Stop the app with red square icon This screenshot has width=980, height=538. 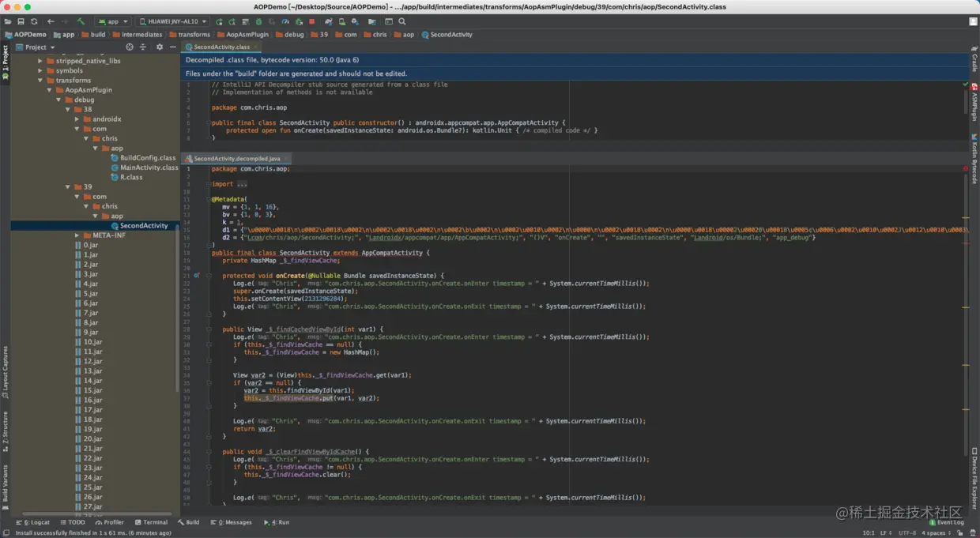click(x=312, y=21)
